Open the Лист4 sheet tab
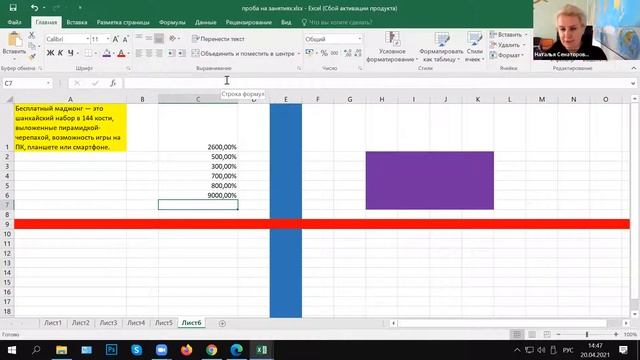 (x=136, y=322)
